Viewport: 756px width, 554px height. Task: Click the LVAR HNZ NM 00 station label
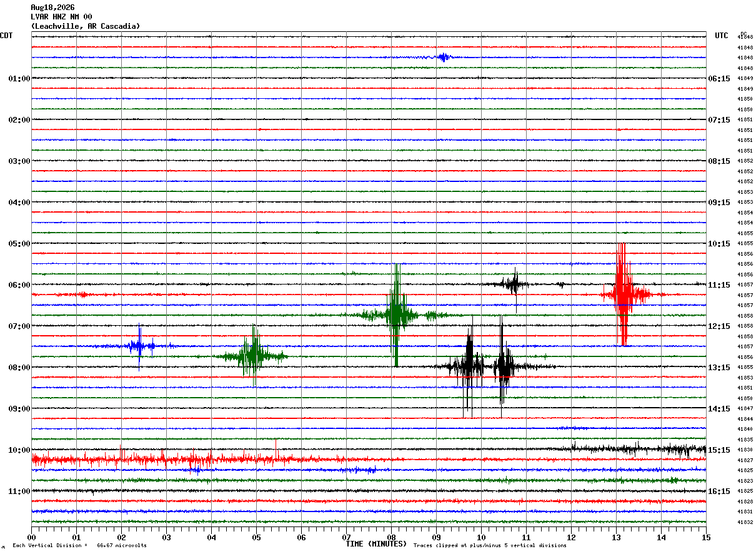[61, 17]
